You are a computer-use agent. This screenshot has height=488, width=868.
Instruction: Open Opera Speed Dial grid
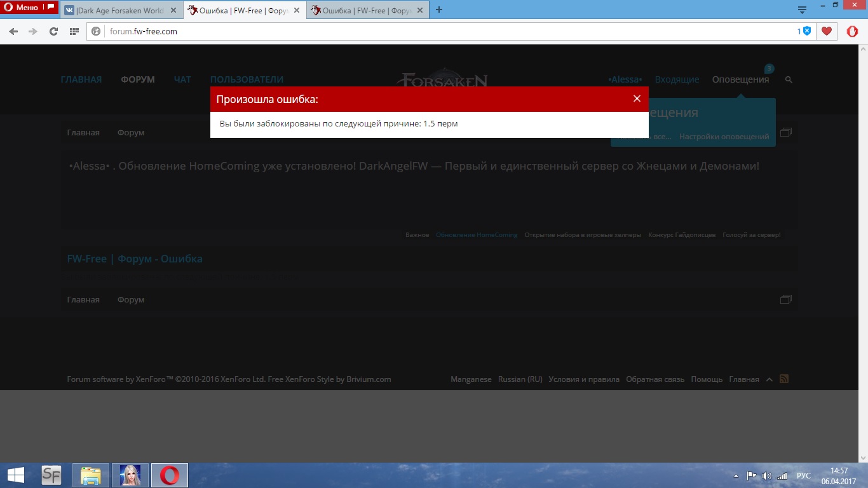(x=74, y=31)
